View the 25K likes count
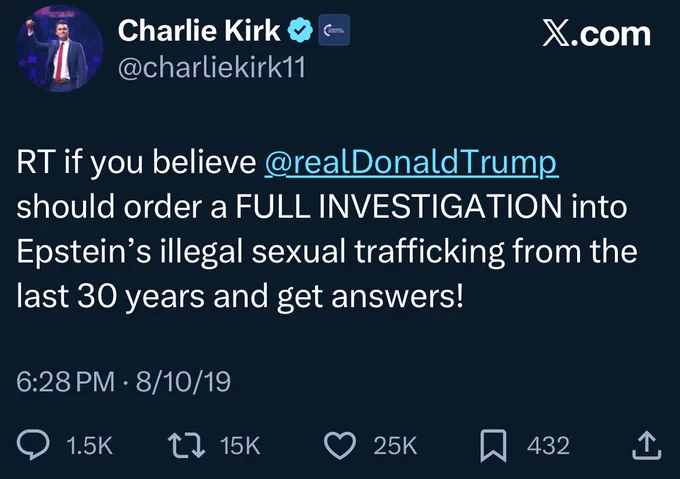The image size is (680, 479). point(395,445)
